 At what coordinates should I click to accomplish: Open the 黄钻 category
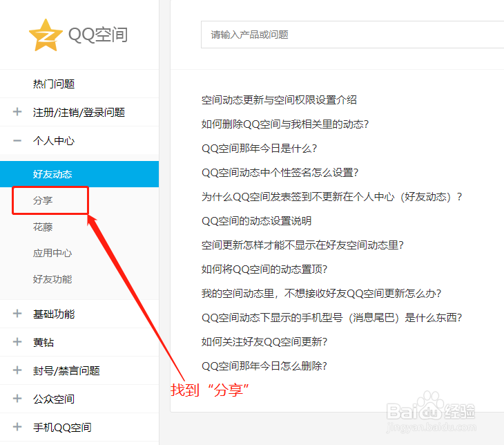[43, 342]
